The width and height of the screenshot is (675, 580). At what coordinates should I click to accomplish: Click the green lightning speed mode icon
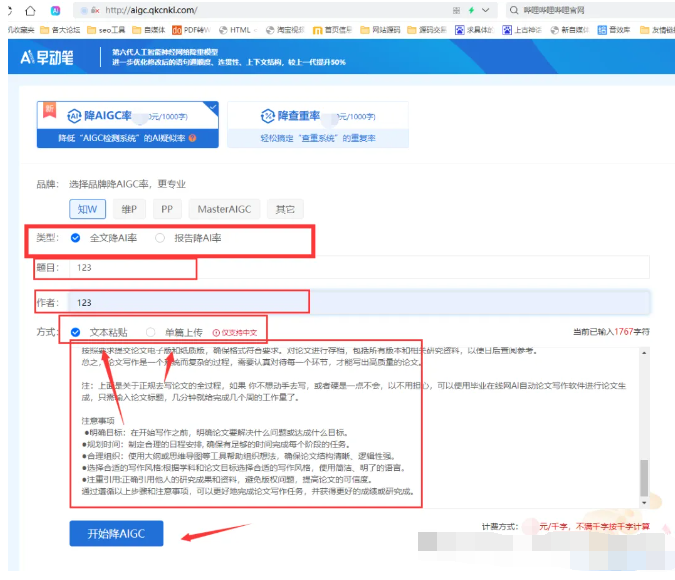471,10
